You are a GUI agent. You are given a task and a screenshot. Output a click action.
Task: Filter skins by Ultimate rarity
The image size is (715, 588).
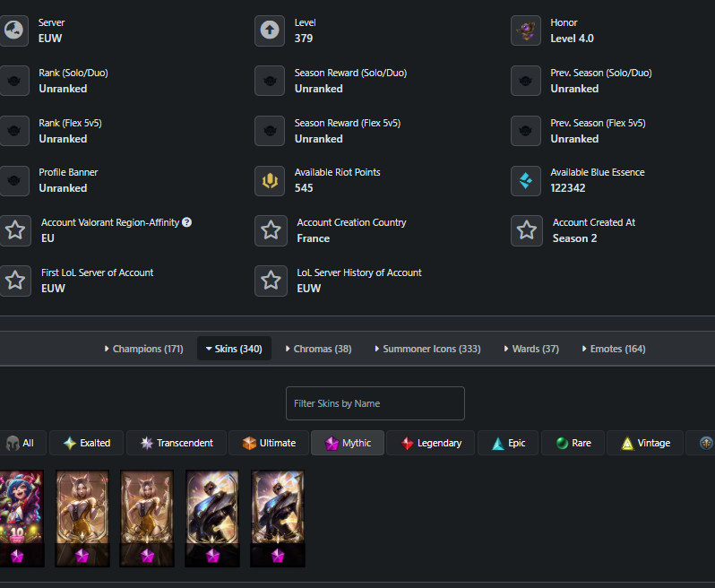coord(269,443)
